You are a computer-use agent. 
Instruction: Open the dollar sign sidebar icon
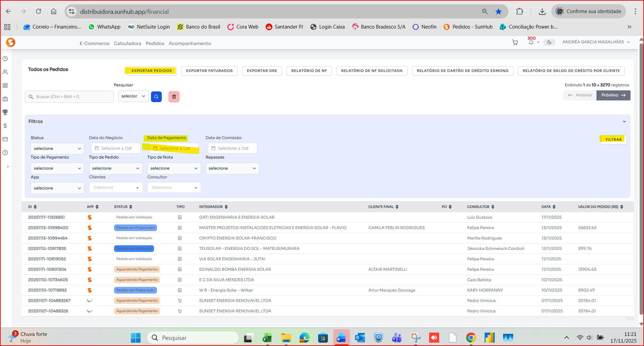pyautogui.click(x=5, y=126)
